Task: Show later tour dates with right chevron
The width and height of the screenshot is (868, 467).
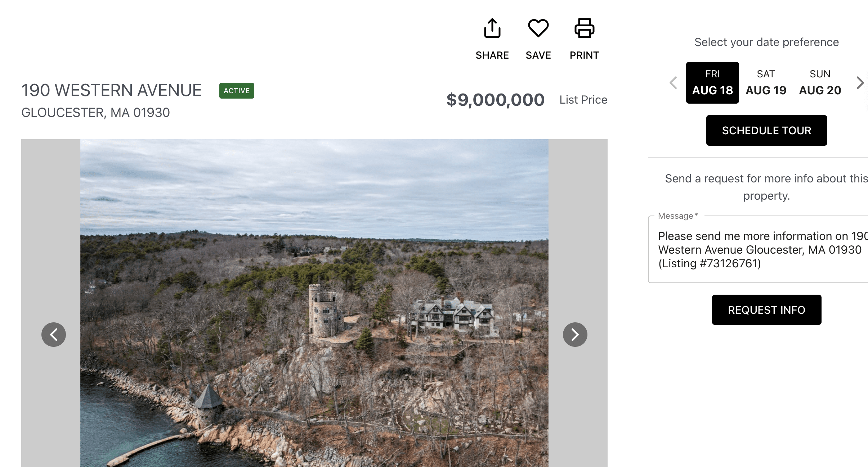Action: [x=860, y=83]
